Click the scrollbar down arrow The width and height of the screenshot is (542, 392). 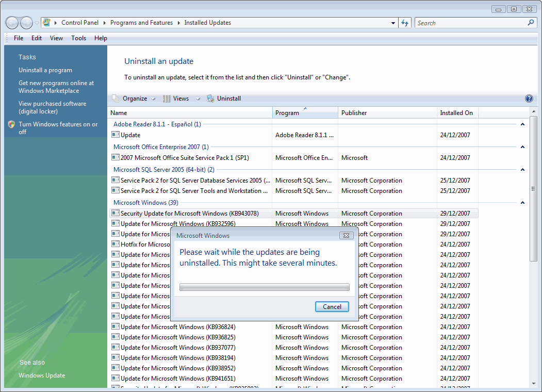(x=533, y=384)
